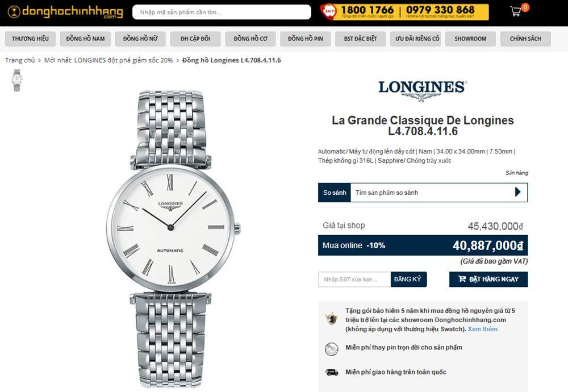Go to the ĐỒNG HỒ CƠ category
Viewport: 568px width, 392px height.
tap(250, 39)
